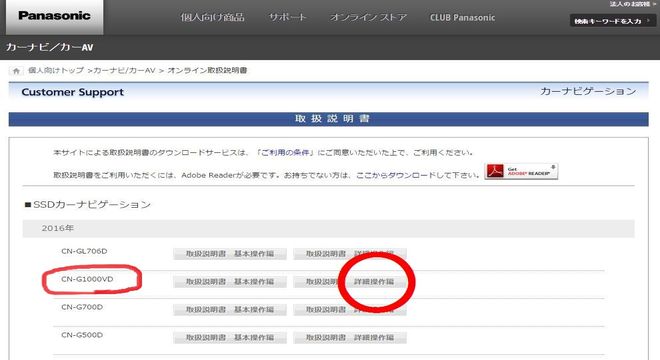Screen dimensions: 660x360
Task: Click the CN-G1000VD model name
Action: [x=87, y=279]
